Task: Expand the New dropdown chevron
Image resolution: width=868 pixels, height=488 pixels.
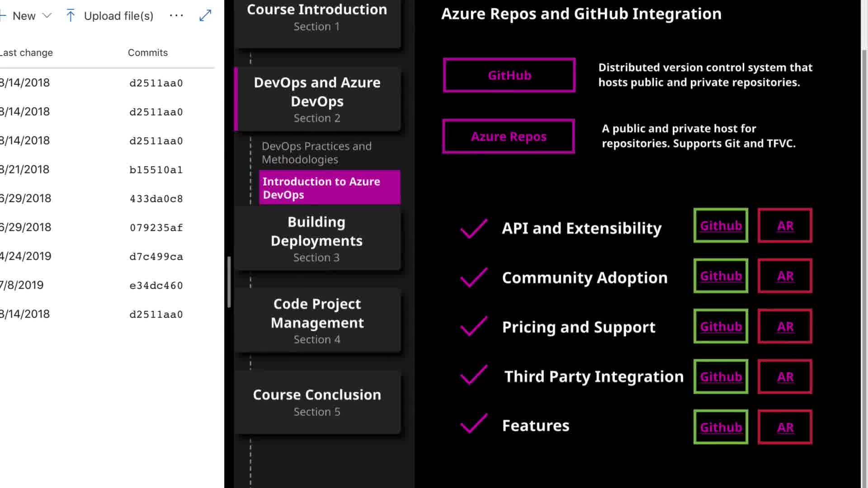Action: (47, 16)
